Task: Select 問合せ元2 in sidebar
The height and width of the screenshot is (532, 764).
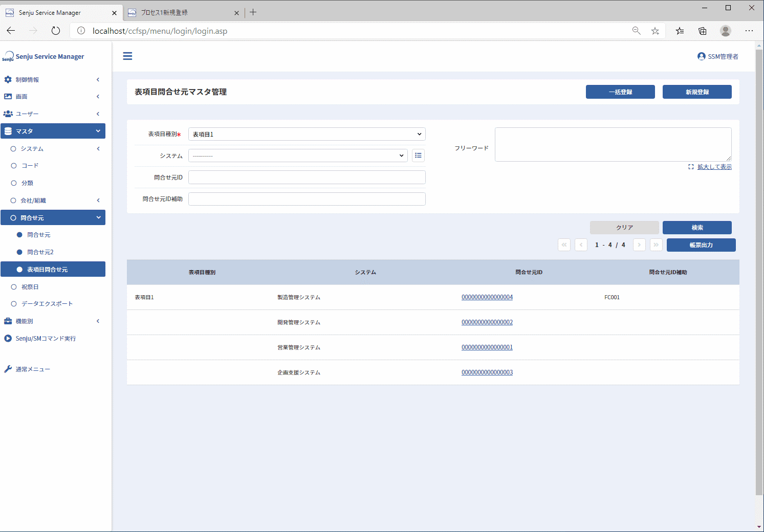Action: click(x=40, y=252)
